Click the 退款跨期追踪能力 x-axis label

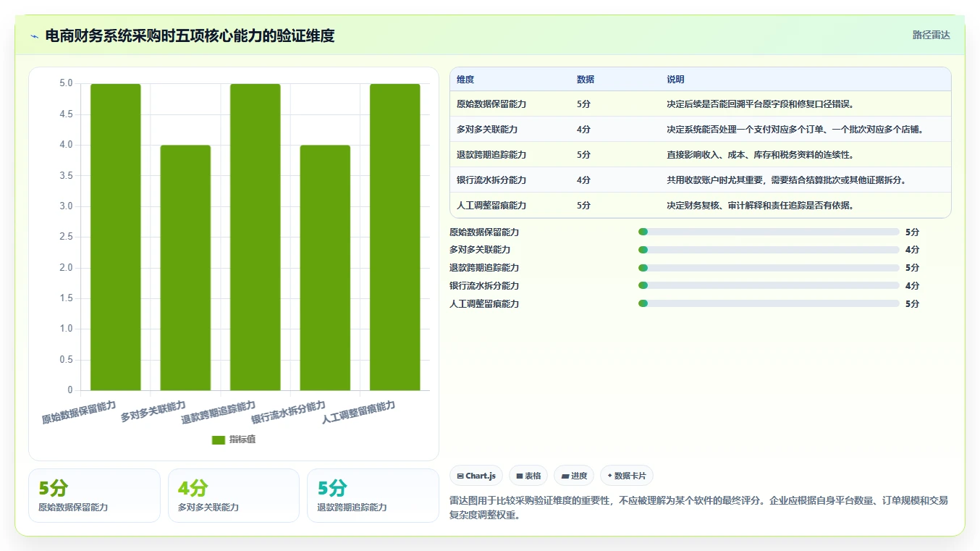point(219,412)
